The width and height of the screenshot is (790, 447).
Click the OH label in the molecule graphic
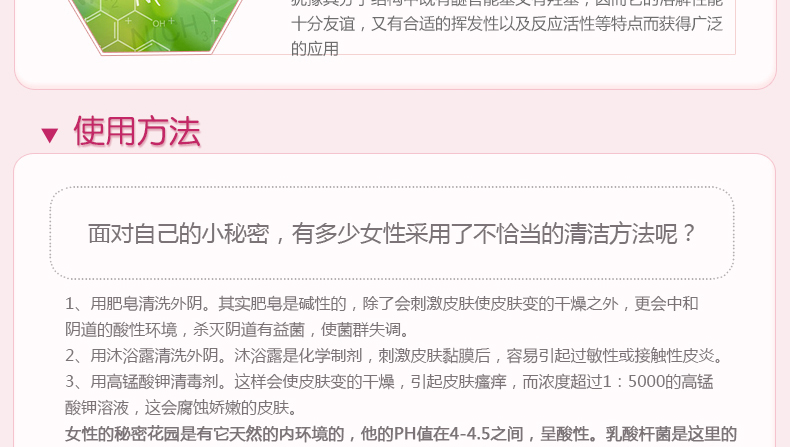(159, 23)
